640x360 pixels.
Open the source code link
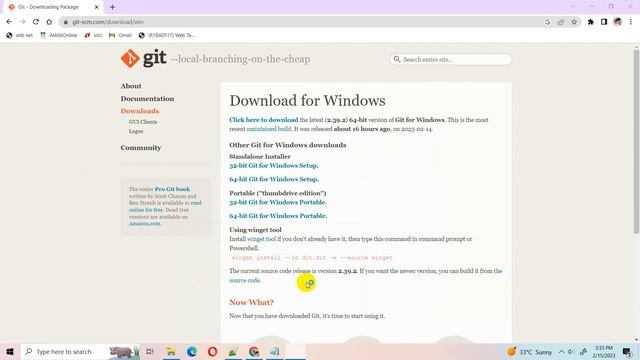pos(245,280)
